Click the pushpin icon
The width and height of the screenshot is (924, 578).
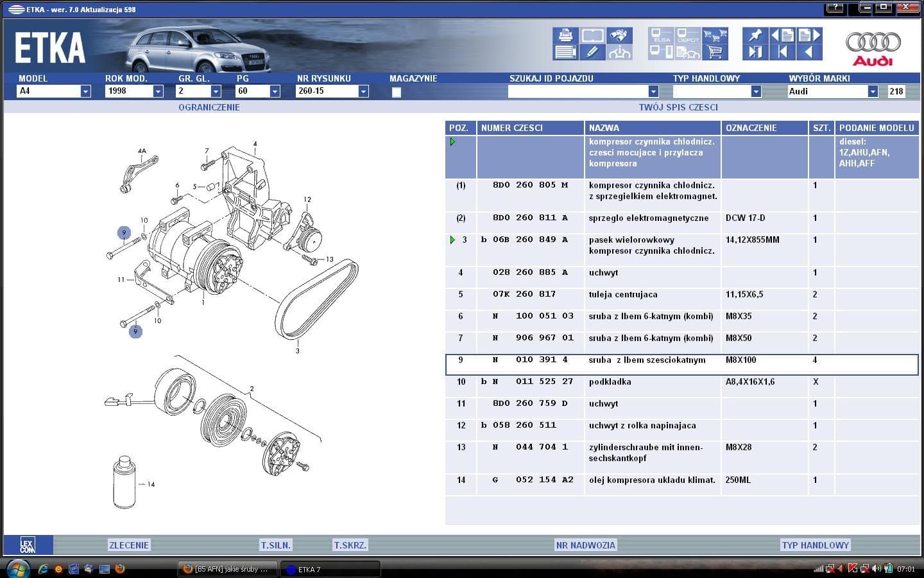[x=755, y=35]
